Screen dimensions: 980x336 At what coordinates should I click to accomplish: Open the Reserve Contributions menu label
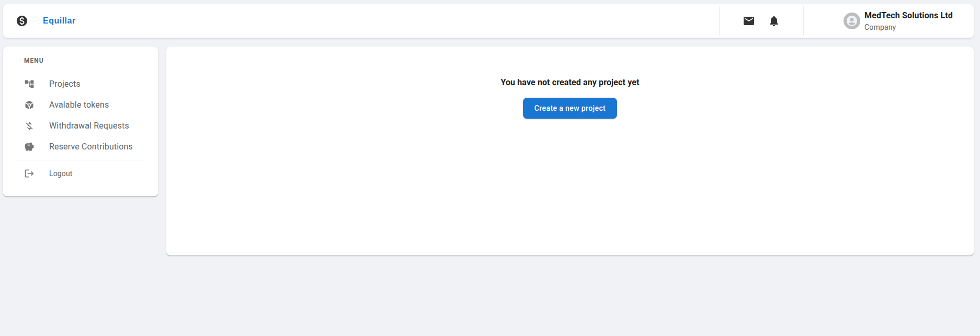tap(91, 147)
